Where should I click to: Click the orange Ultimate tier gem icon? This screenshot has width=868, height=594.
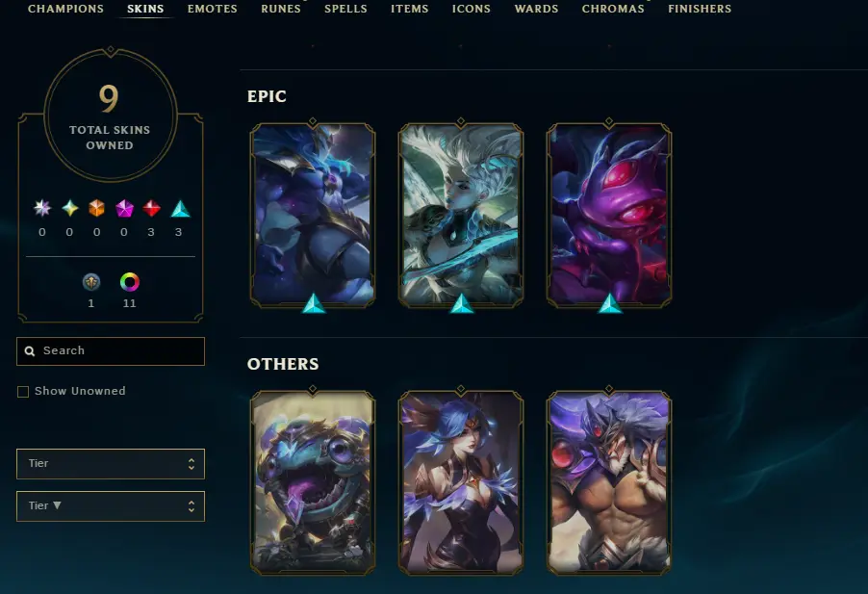pyautogui.click(x=97, y=208)
